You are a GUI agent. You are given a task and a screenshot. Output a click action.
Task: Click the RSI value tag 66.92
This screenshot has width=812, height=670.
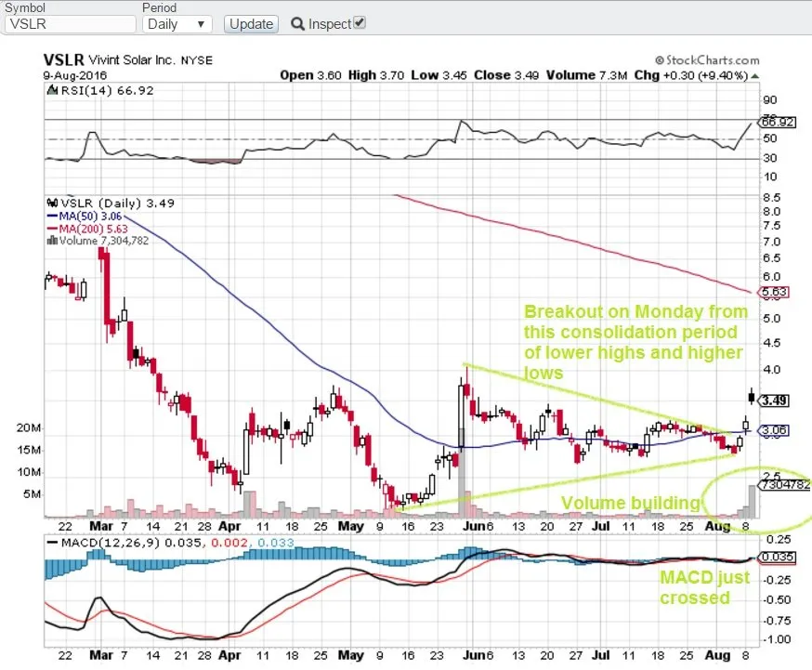click(x=777, y=123)
